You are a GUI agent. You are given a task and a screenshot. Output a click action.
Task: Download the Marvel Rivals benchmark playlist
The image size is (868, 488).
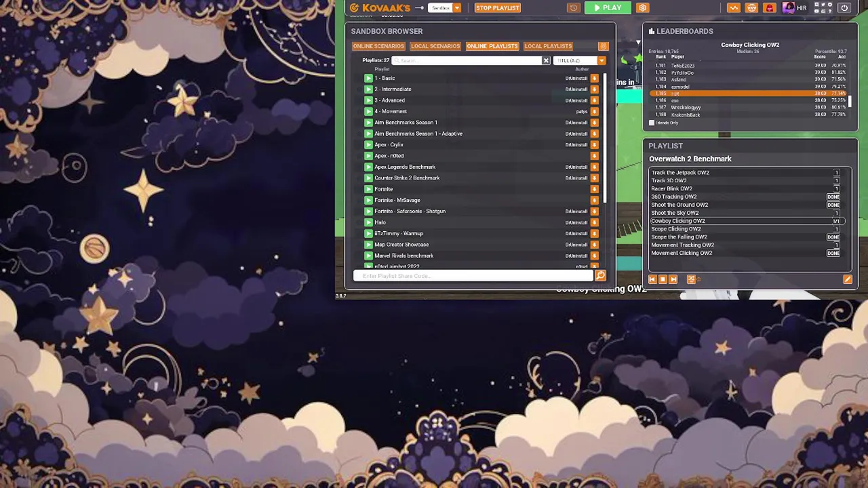[594, 256]
